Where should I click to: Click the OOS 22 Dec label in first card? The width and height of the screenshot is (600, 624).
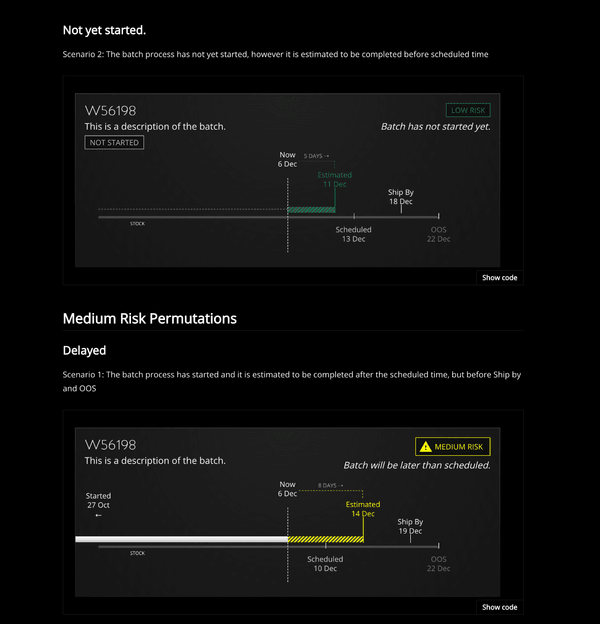tap(438, 234)
